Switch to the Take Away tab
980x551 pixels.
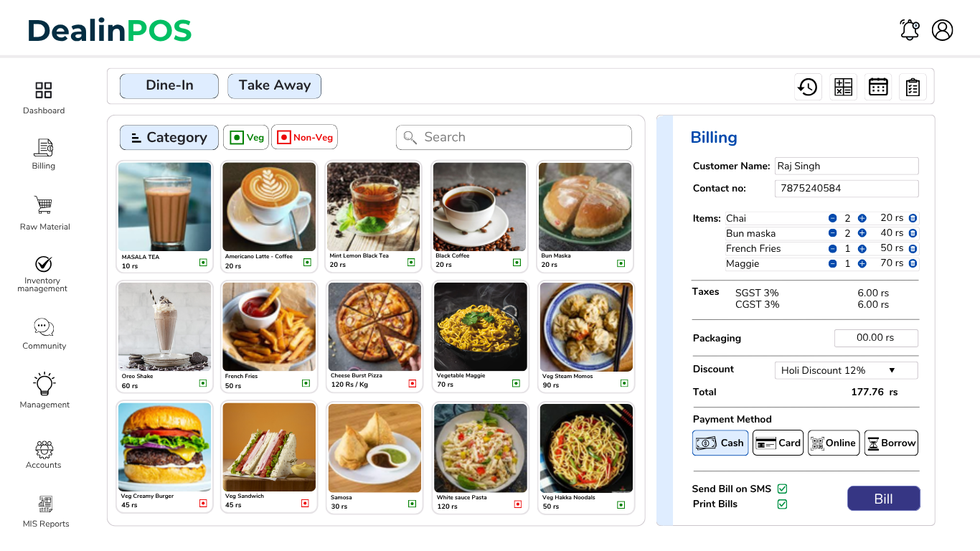click(x=274, y=85)
